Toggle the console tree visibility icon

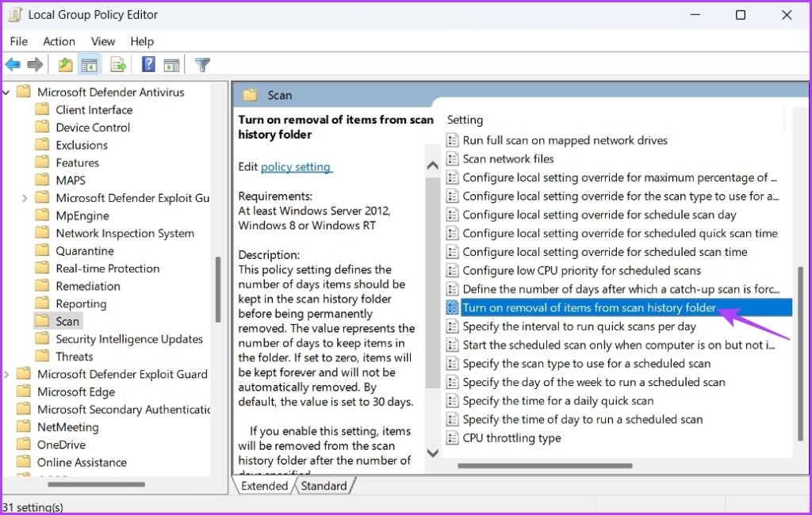click(x=90, y=64)
